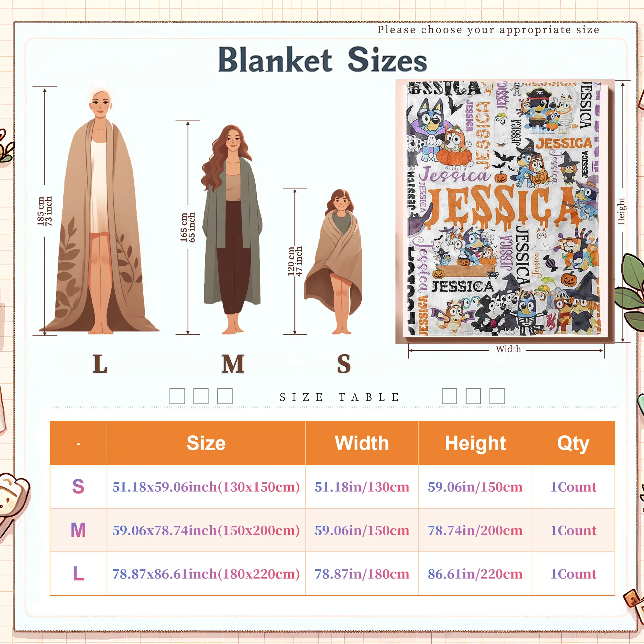644x644 pixels.
Task: Click the large L size letter
Action: click(100, 364)
